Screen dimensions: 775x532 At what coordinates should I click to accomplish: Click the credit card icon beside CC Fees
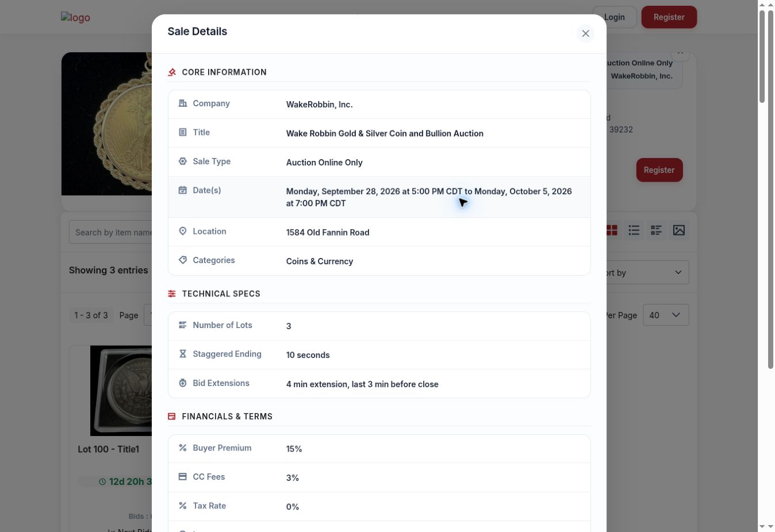click(183, 477)
